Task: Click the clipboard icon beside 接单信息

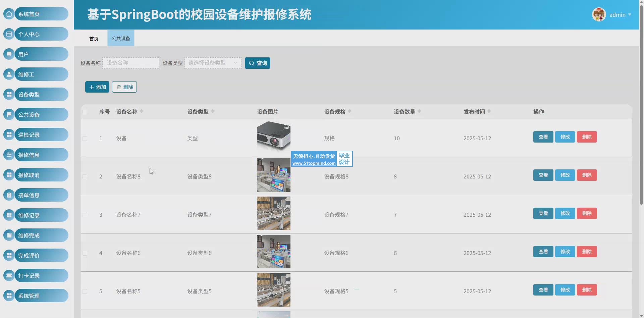Action: 9,195
